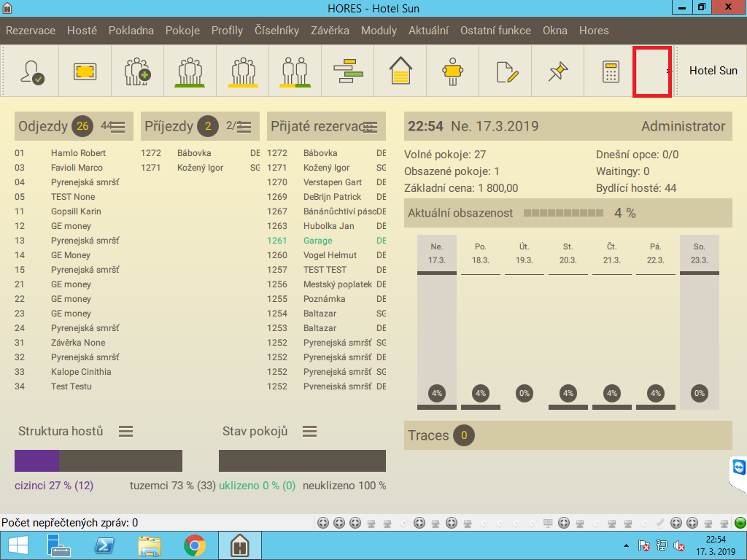Click the Aktuální obsazenost progress bar
The width and height of the screenshot is (747, 560).
point(563,214)
